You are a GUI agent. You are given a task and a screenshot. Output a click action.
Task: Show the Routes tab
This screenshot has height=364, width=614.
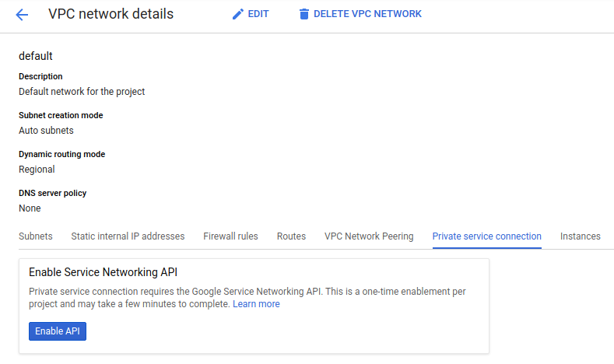[291, 236]
